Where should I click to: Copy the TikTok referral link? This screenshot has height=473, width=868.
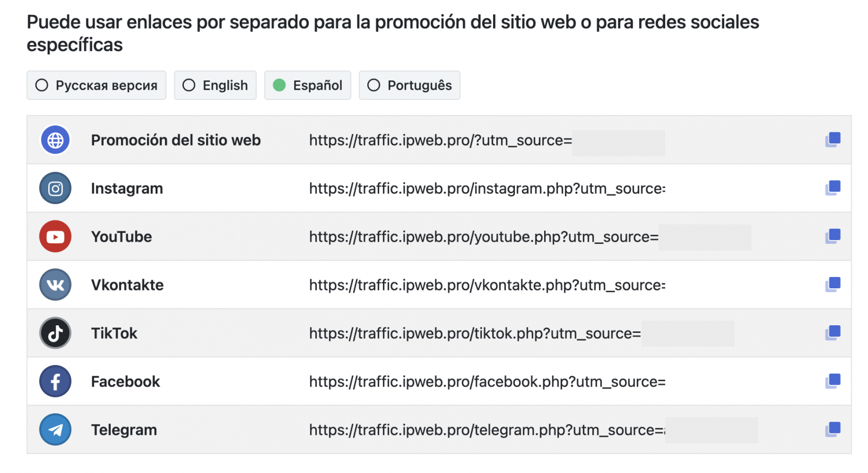pos(832,333)
